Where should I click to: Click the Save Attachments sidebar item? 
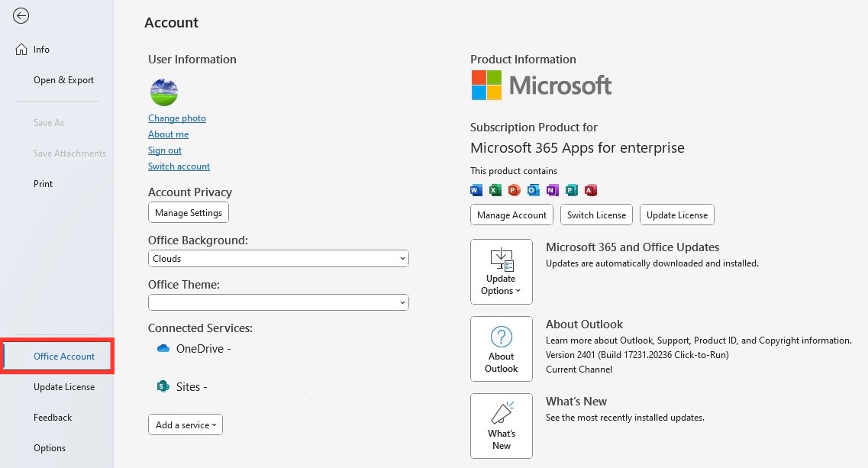69,153
